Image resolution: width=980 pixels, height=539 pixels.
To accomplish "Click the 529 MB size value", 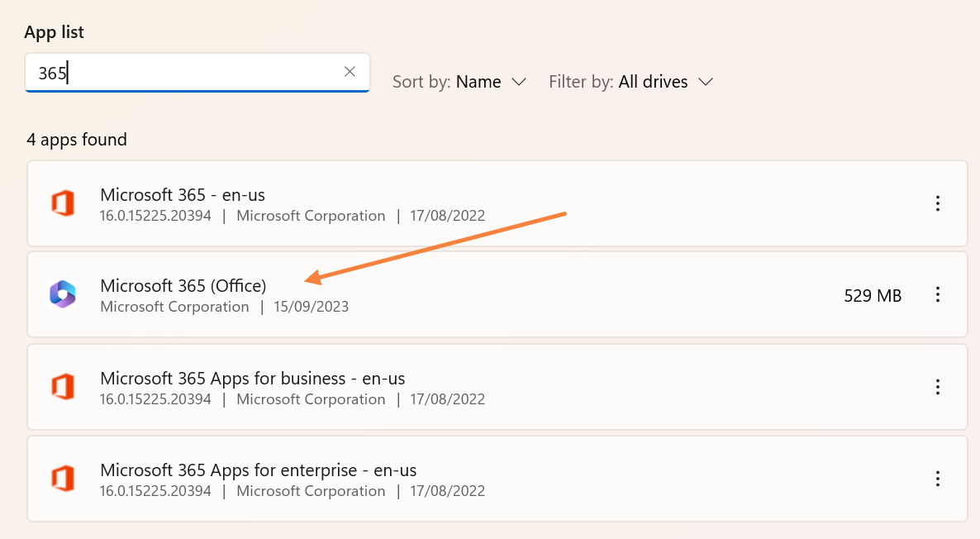I will pos(873,296).
